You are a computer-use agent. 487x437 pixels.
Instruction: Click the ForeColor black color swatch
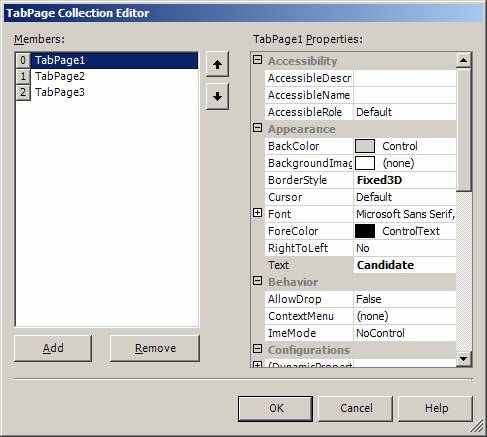[365, 231]
